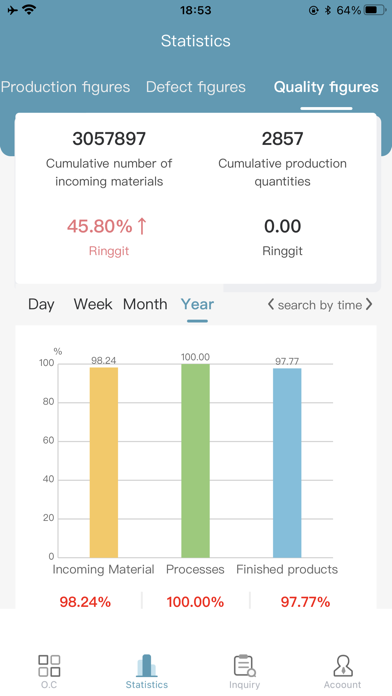392x696 pixels.
Task: Switch to Defect figures tab
Action: (x=196, y=87)
